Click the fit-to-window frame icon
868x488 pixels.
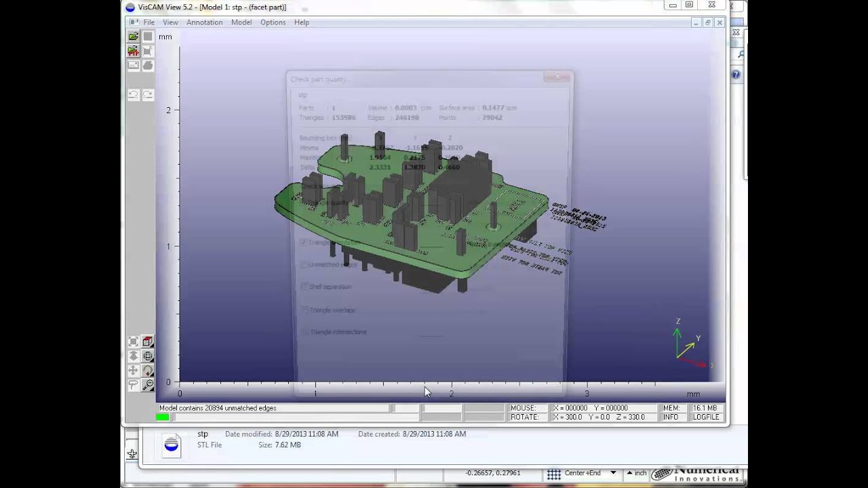pos(134,342)
